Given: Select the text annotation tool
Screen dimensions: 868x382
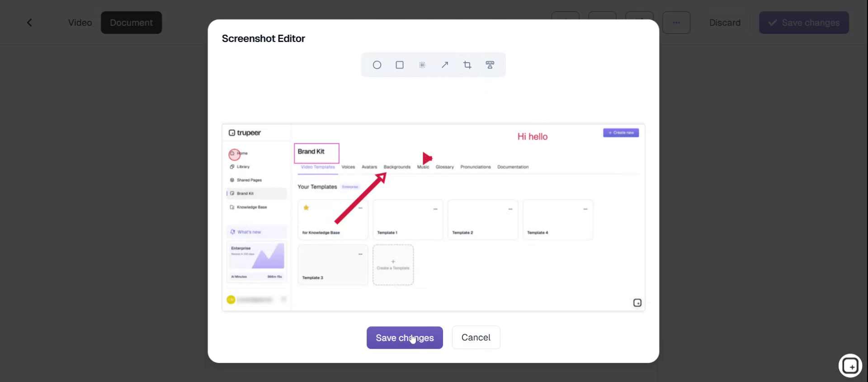Looking at the screenshot, I should (490, 65).
